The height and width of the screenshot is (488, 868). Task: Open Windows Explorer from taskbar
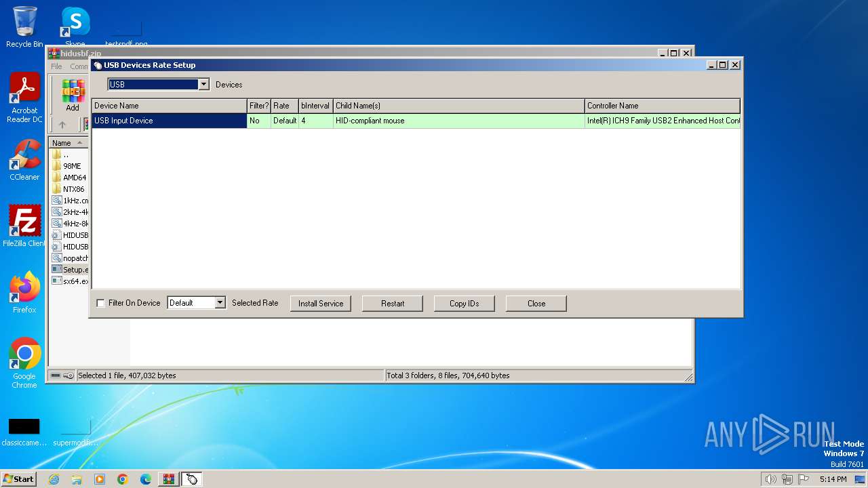click(77, 479)
